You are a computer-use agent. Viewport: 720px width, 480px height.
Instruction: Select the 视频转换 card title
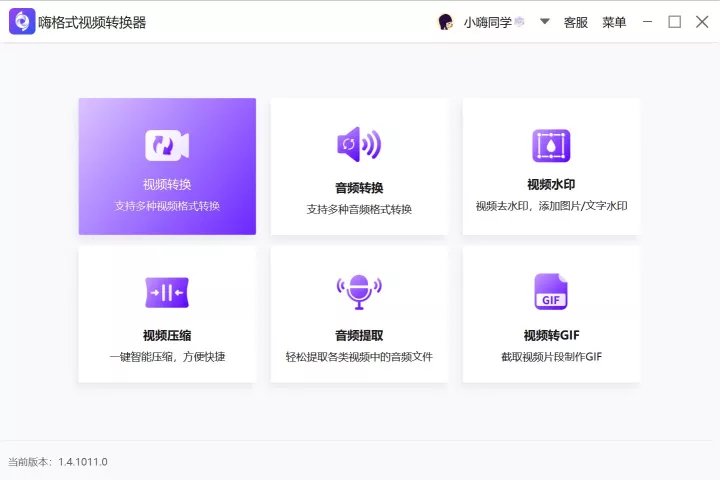(167, 184)
